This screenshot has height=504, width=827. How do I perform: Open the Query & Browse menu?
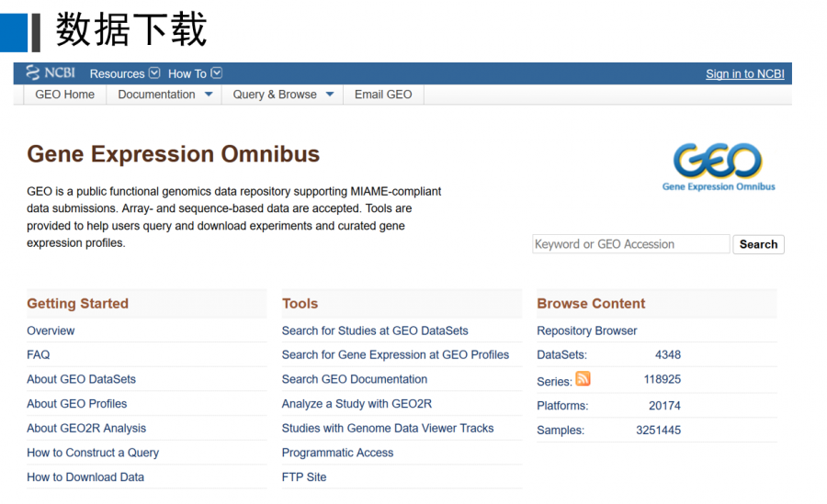pos(282,95)
